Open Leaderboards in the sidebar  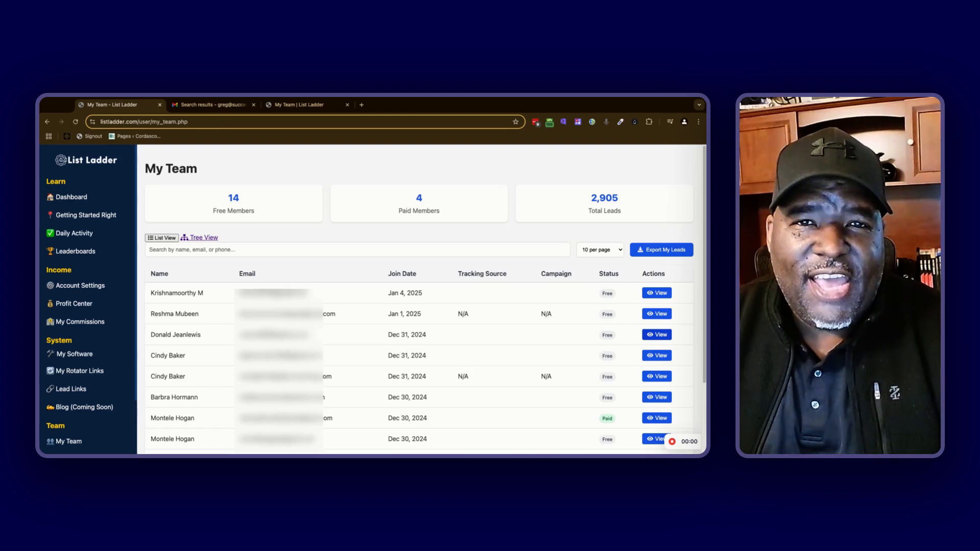[75, 252]
